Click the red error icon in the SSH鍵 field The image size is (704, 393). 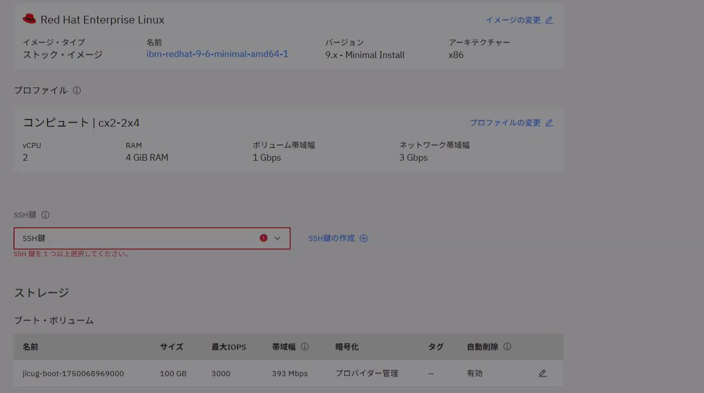coord(264,238)
